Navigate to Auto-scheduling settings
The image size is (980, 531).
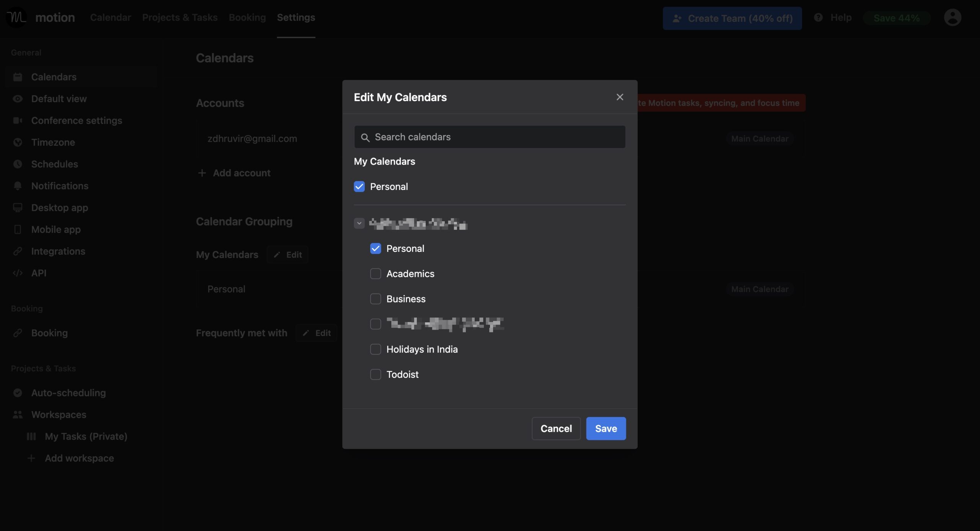68,392
